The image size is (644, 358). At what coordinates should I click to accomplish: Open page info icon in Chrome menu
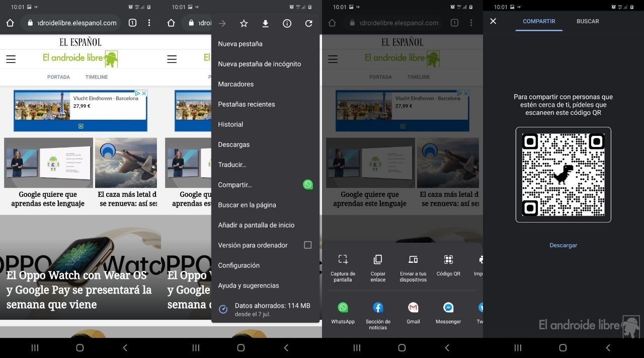click(x=287, y=24)
